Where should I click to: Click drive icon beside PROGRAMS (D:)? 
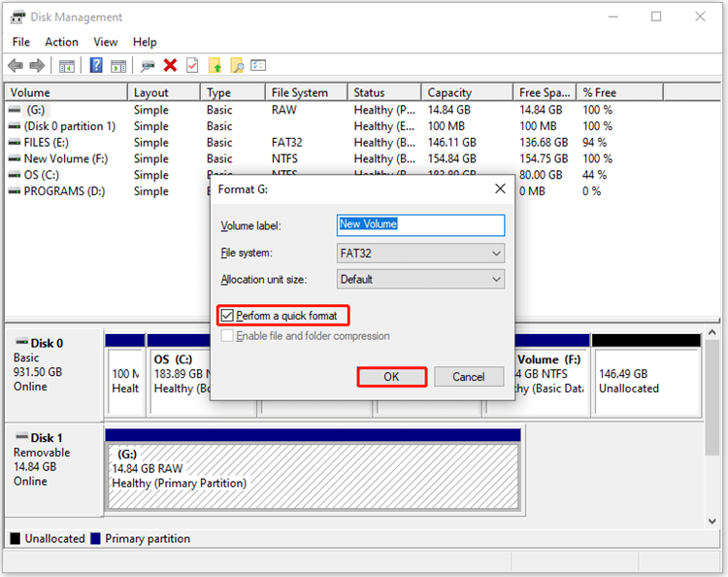pyautogui.click(x=15, y=191)
